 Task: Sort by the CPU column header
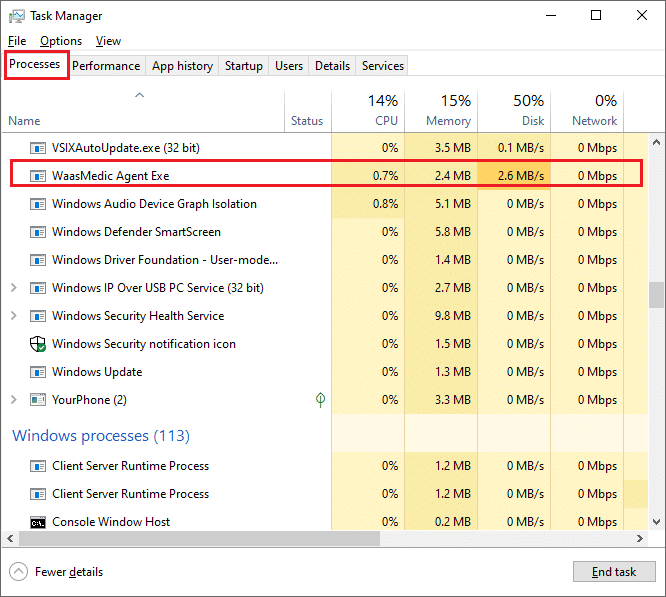tap(368, 111)
